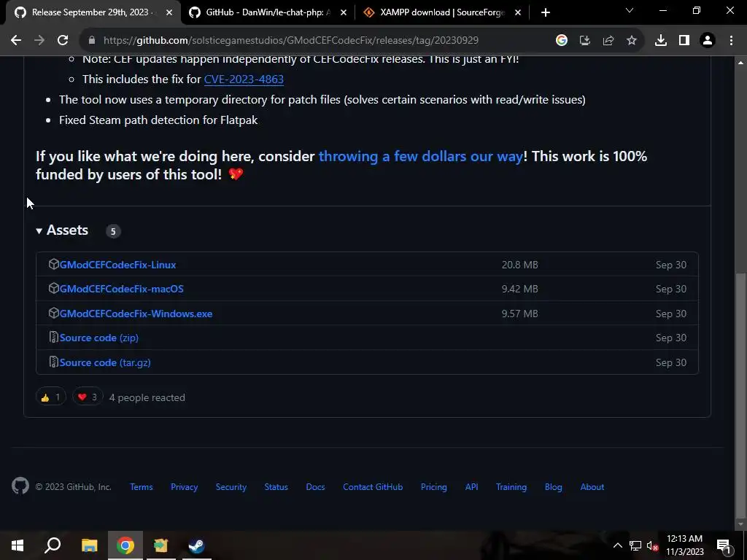Download GModCEFCodecFix-Windows.exe asset

tap(136, 314)
